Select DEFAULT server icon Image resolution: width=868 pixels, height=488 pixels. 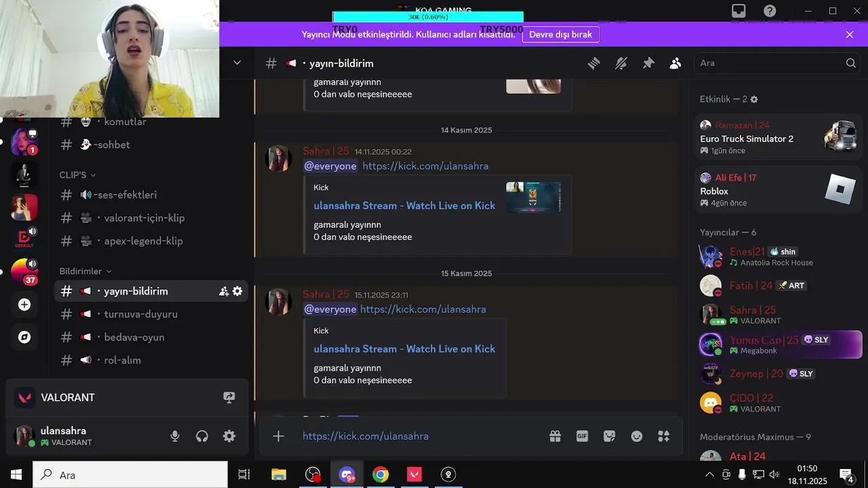24,239
